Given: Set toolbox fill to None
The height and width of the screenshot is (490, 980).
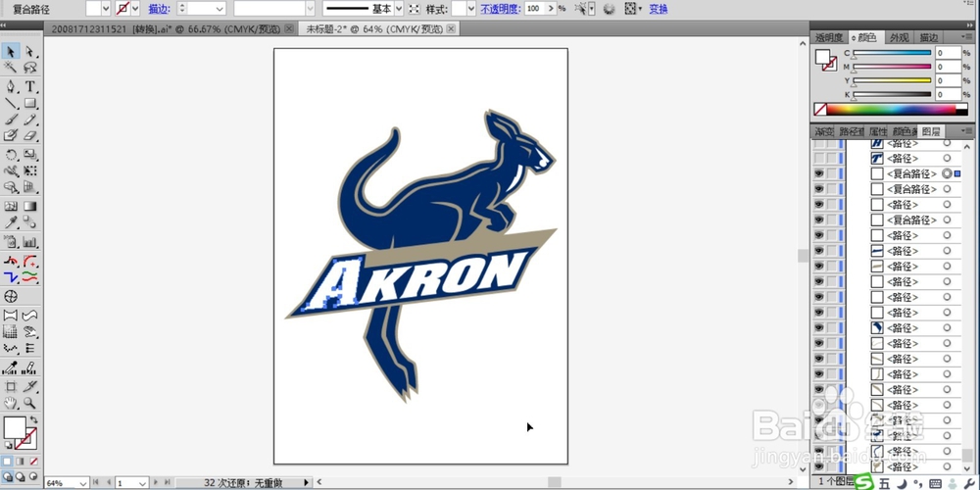Looking at the screenshot, I should coord(33,462).
